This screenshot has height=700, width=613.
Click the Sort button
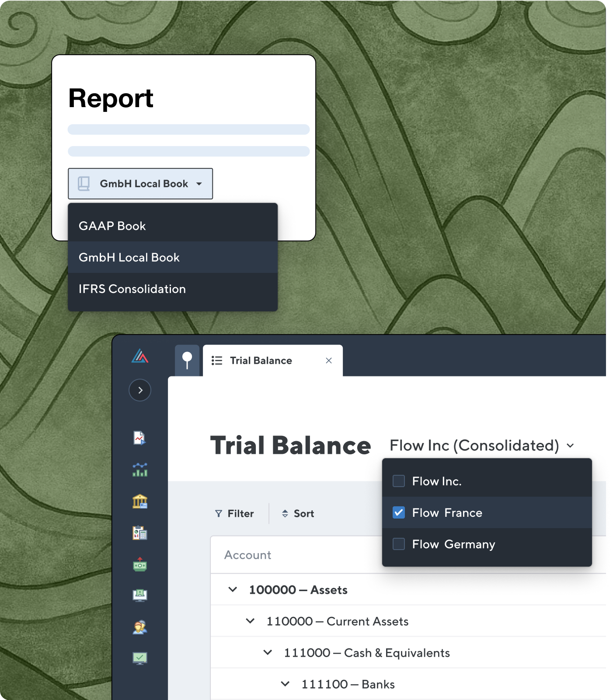pyautogui.click(x=298, y=513)
